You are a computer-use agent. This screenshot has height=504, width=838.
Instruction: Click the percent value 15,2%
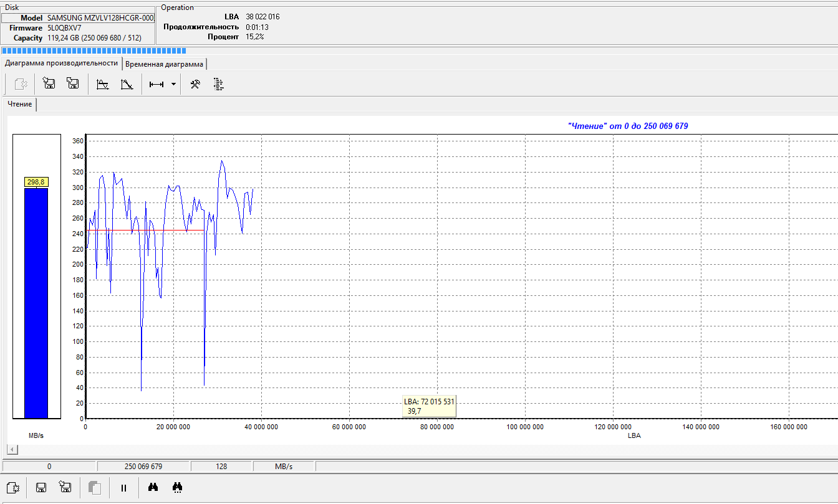coord(254,37)
